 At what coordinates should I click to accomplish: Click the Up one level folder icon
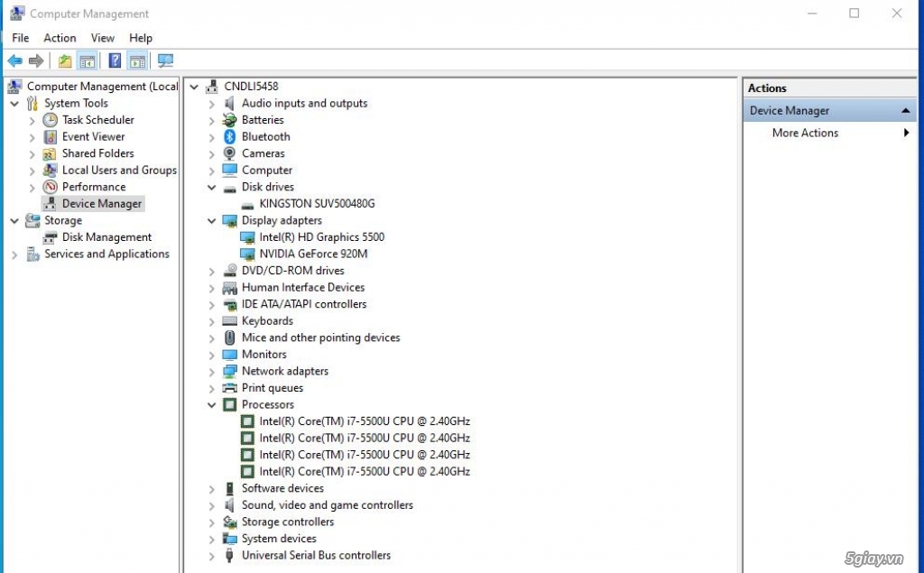coord(65,60)
